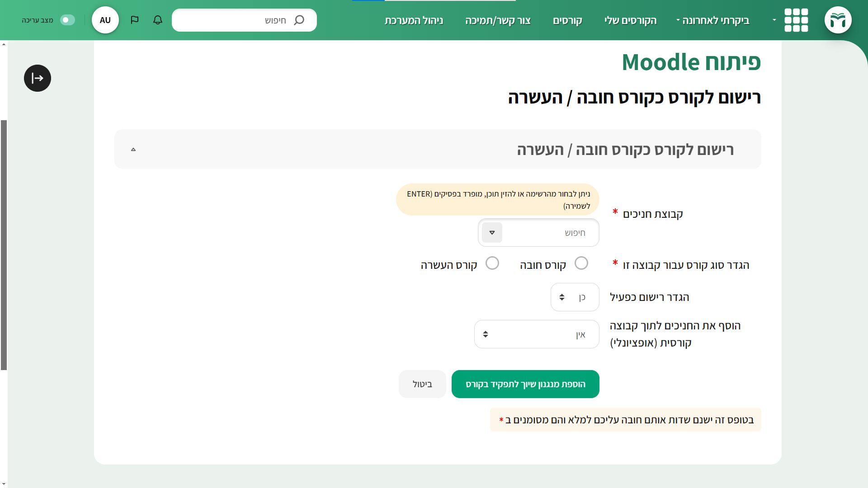The width and height of the screenshot is (868, 488).
Task: Open ניהול המערכת menu item
Action: [x=414, y=20]
